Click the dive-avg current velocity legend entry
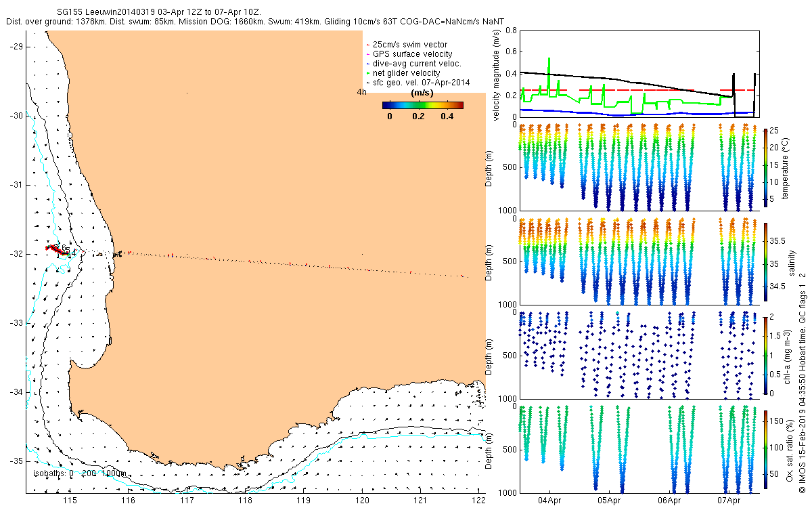Image resolution: width=812 pixels, height=508 pixels. coord(417,64)
